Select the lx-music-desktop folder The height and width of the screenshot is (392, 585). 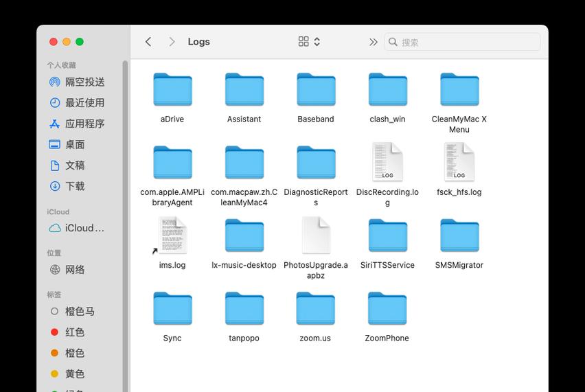[244, 236]
